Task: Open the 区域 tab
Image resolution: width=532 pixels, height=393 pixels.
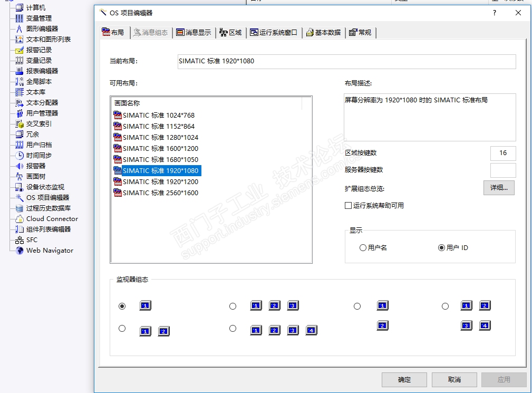Action: pos(231,33)
